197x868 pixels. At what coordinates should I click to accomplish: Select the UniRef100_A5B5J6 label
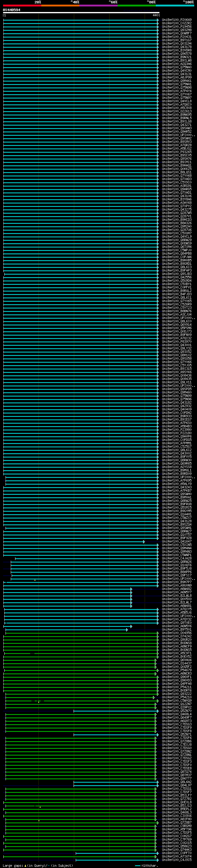tap(176, 612)
